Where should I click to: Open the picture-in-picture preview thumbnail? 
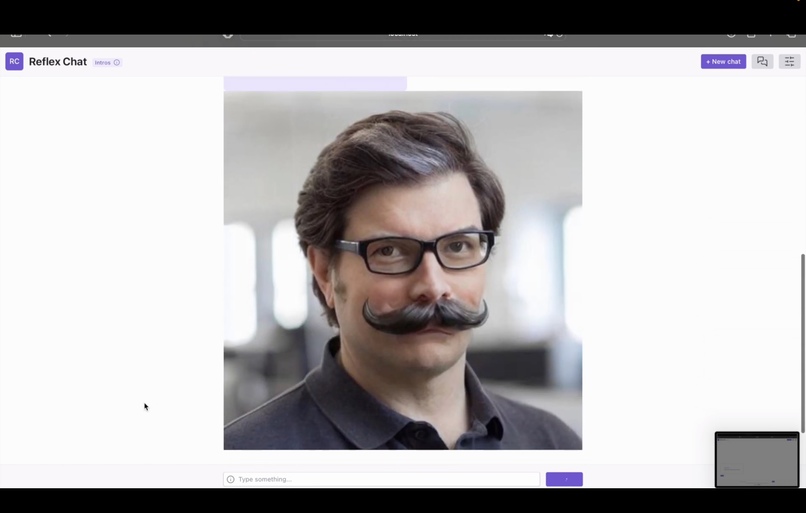[757, 459]
